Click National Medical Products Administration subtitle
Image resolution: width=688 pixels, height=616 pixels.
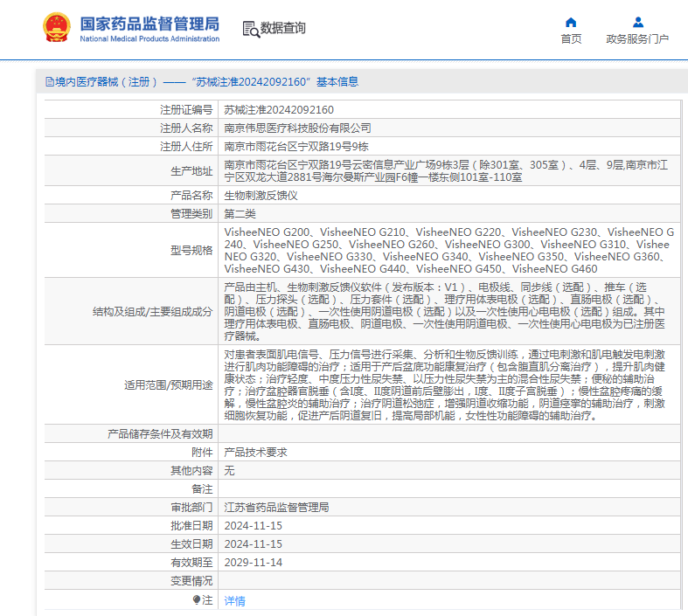point(149,39)
